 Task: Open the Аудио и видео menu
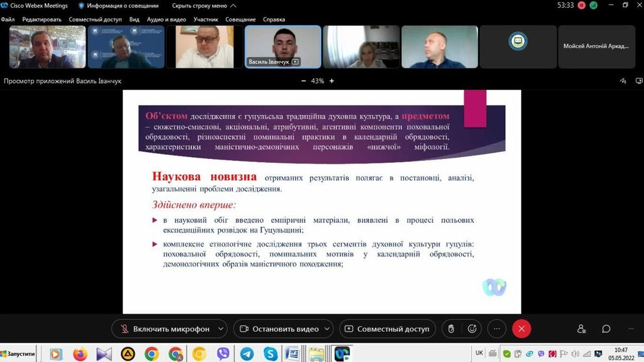167,19
